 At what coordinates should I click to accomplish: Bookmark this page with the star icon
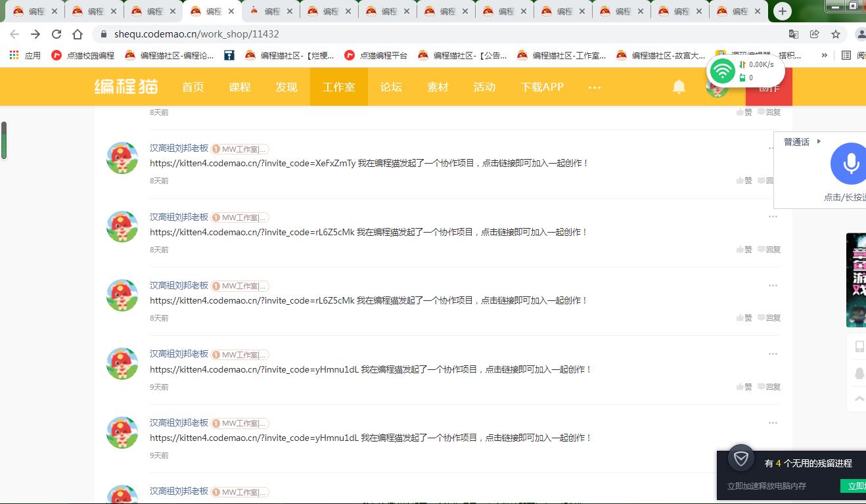coord(836,34)
